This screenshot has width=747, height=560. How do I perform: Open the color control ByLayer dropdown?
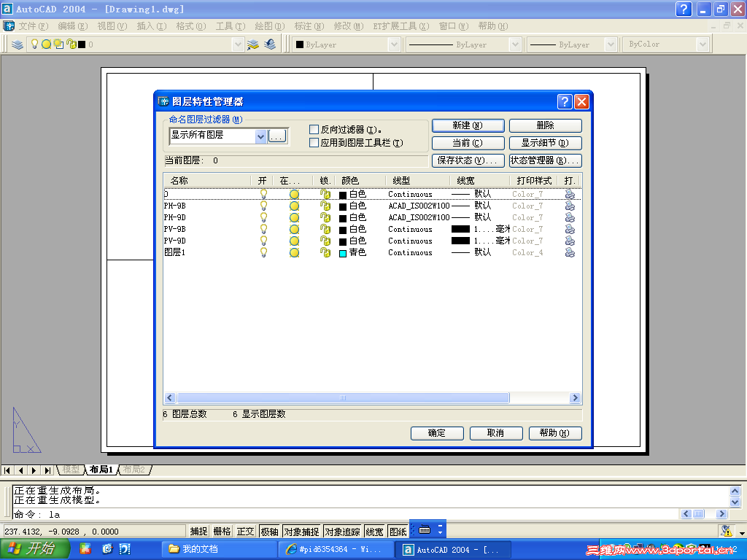394,44
